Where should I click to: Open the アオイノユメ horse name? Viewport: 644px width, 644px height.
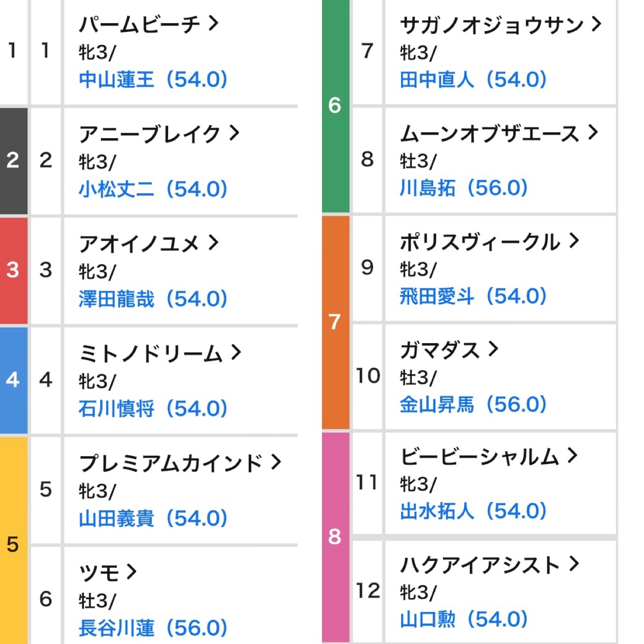[139, 243]
